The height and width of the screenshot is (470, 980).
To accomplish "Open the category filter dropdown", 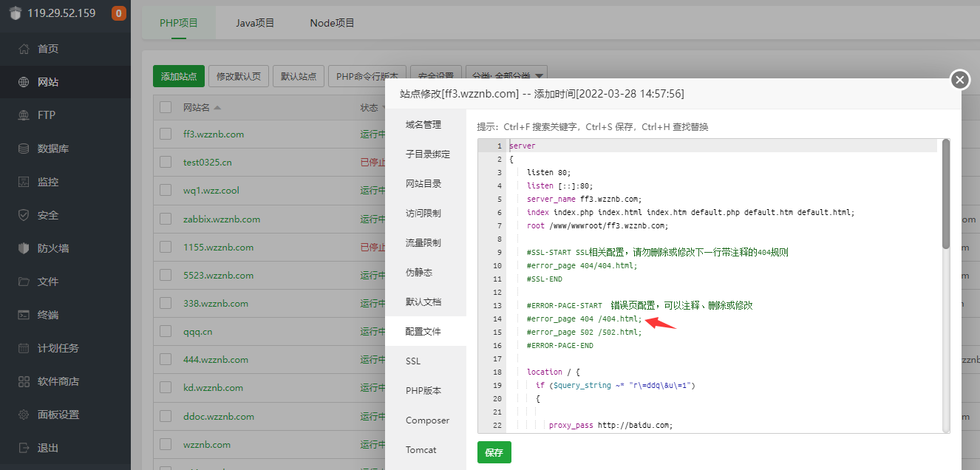I will click(506, 76).
